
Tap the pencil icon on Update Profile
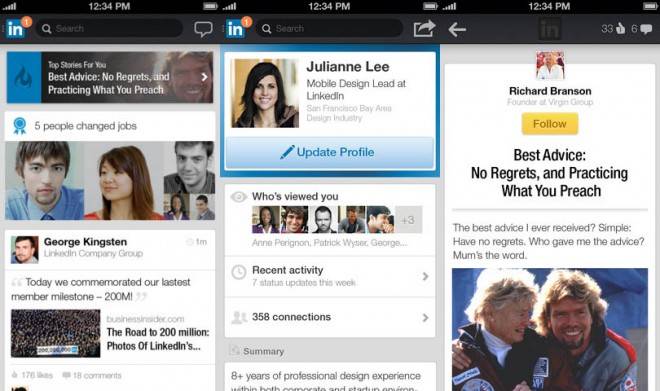click(x=287, y=152)
